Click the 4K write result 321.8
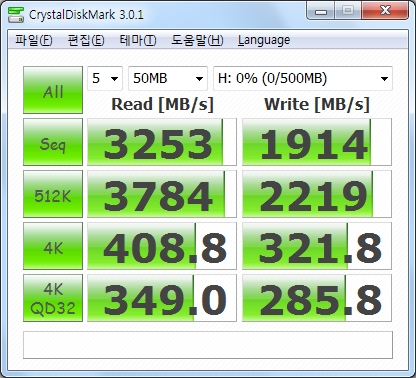 coord(317,246)
